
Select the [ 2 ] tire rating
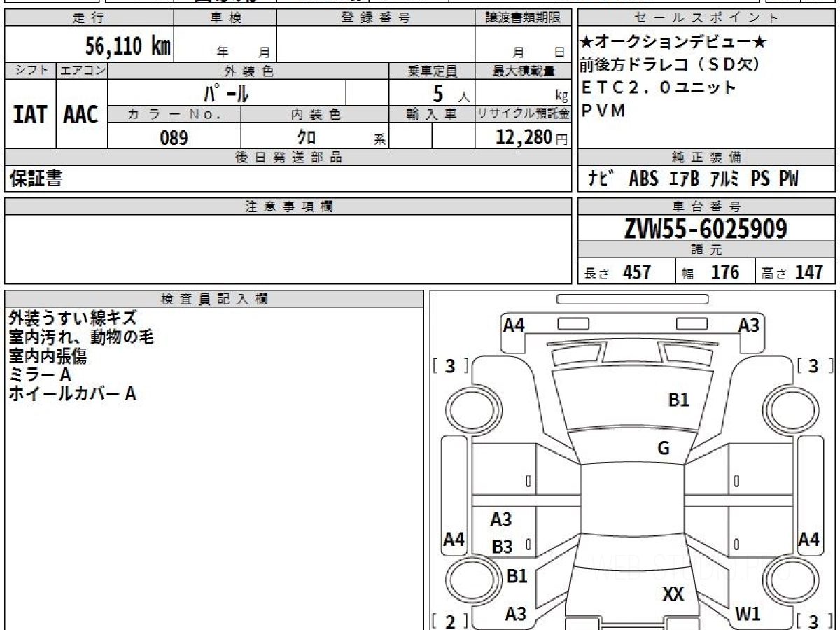coord(451,621)
